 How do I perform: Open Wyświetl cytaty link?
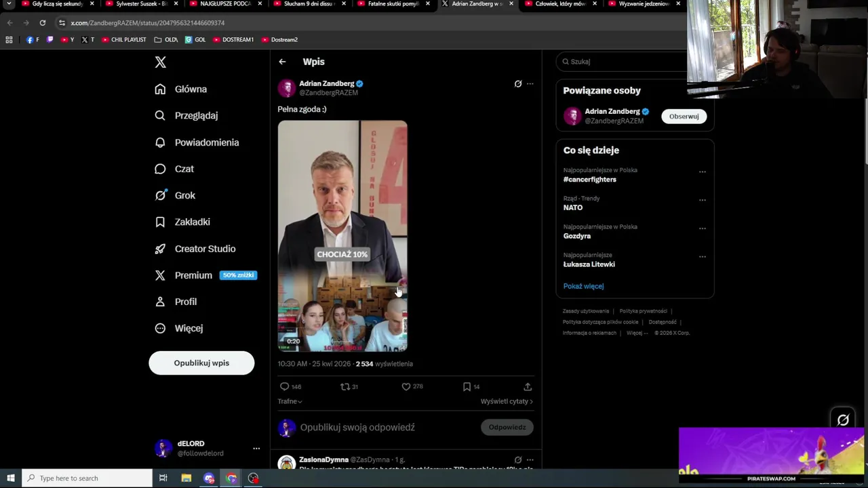507,401
